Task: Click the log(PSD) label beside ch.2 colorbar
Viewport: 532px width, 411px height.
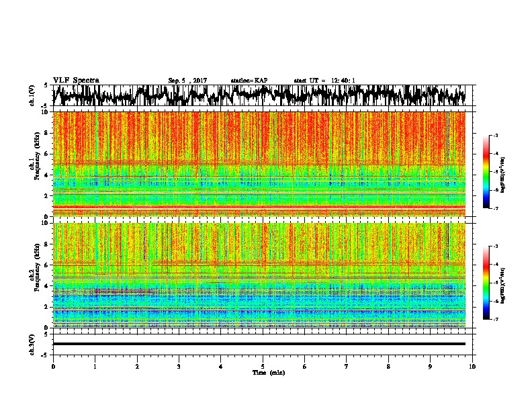Action: click(503, 286)
